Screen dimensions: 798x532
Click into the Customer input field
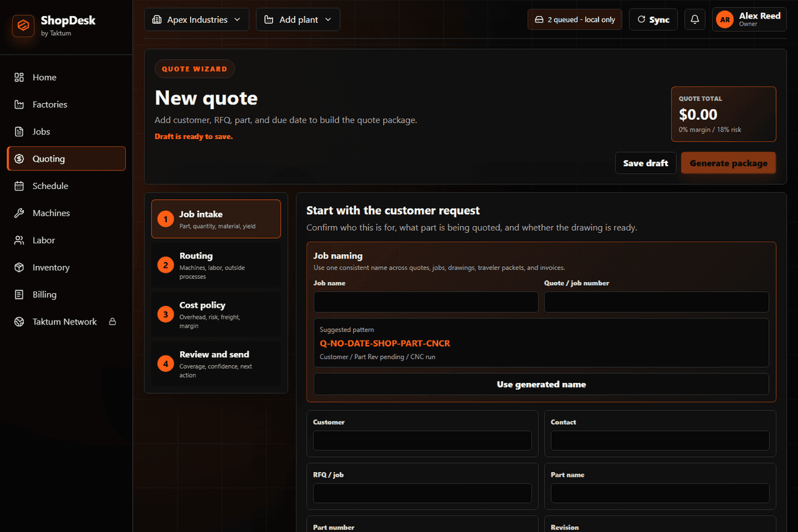(422, 440)
